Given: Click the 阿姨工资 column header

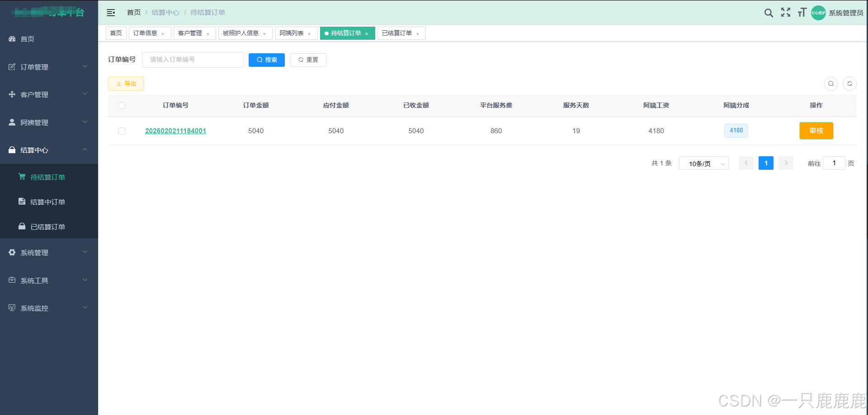Looking at the screenshot, I should [x=656, y=105].
